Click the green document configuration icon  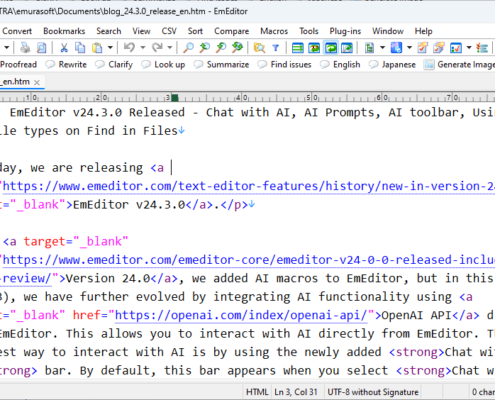click(369, 48)
